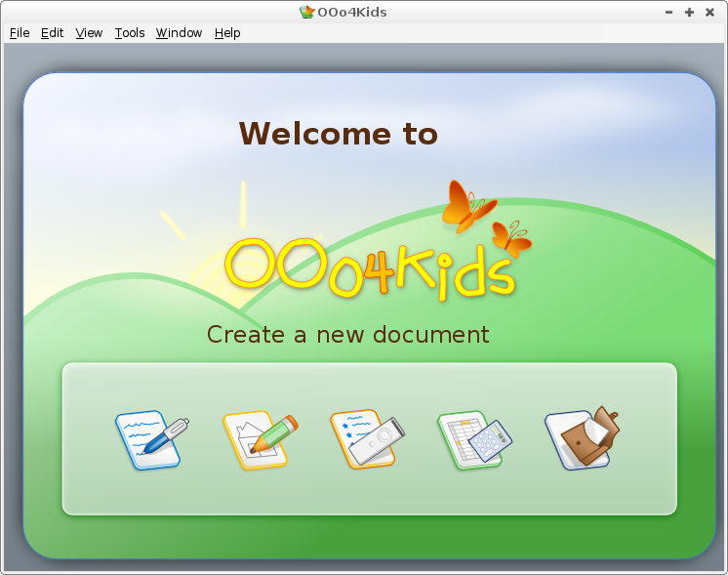Click the OOo4Kids title bar app icon
This screenshot has height=575, width=728.
(306, 12)
